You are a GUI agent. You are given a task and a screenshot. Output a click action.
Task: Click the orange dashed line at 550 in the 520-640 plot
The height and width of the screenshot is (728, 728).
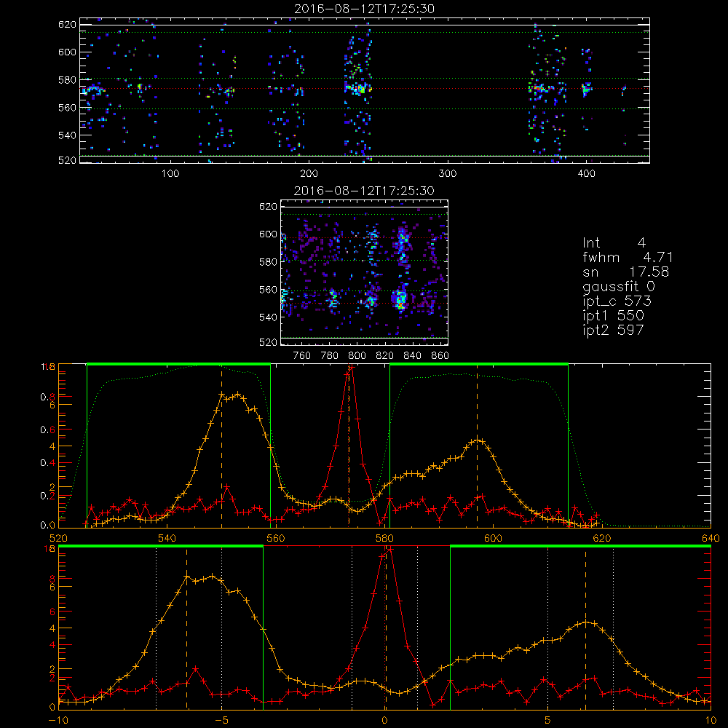click(x=221, y=446)
